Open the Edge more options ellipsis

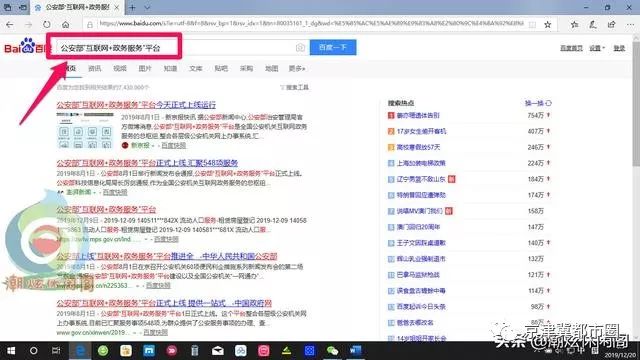point(630,24)
